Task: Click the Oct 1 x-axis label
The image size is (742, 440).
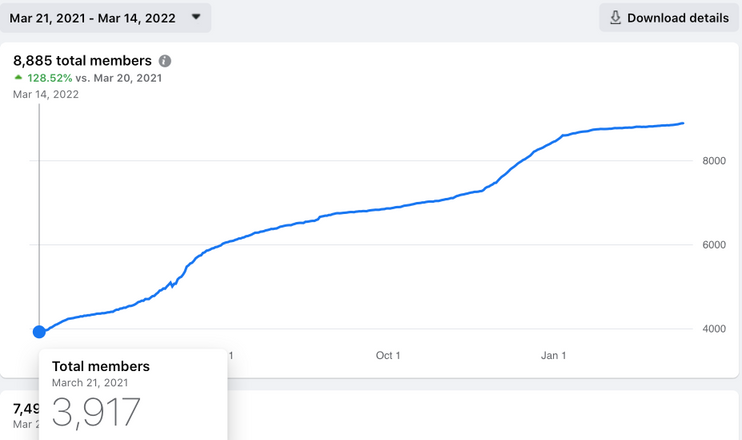Action: click(388, 355)
